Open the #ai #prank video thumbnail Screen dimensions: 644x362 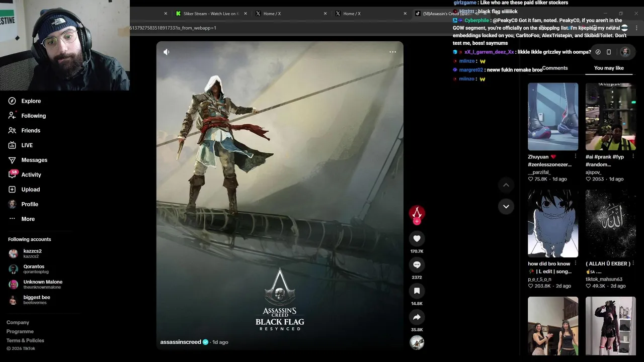(610, 117)
